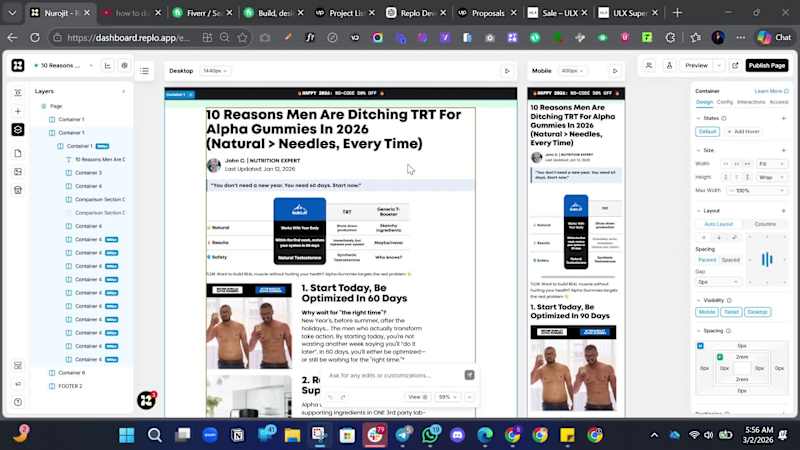Image resolution: width=800 pixels, height=450 pixels.
Task: Select the Layers panel sidebar icon
Action: pos(18,130)
